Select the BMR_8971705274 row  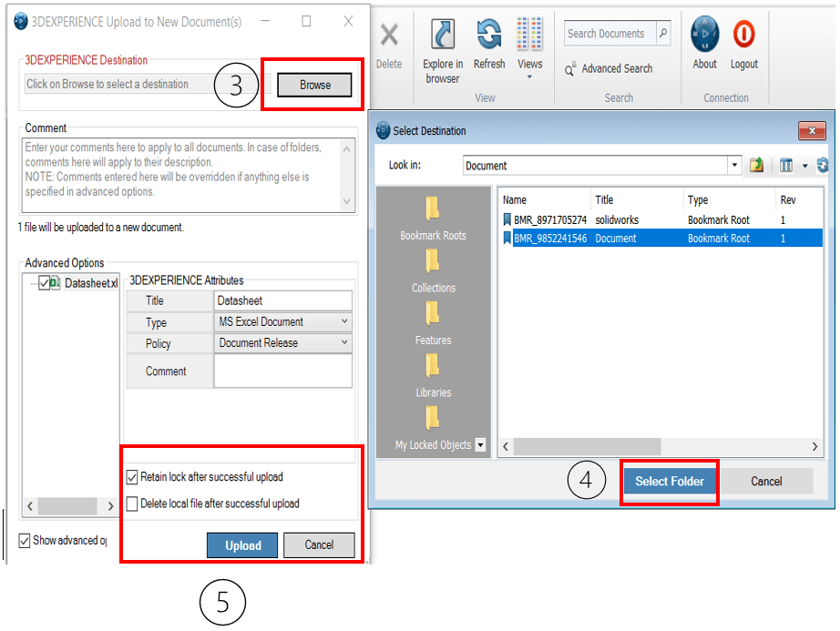pyautogui.click(x=661, y=219)
